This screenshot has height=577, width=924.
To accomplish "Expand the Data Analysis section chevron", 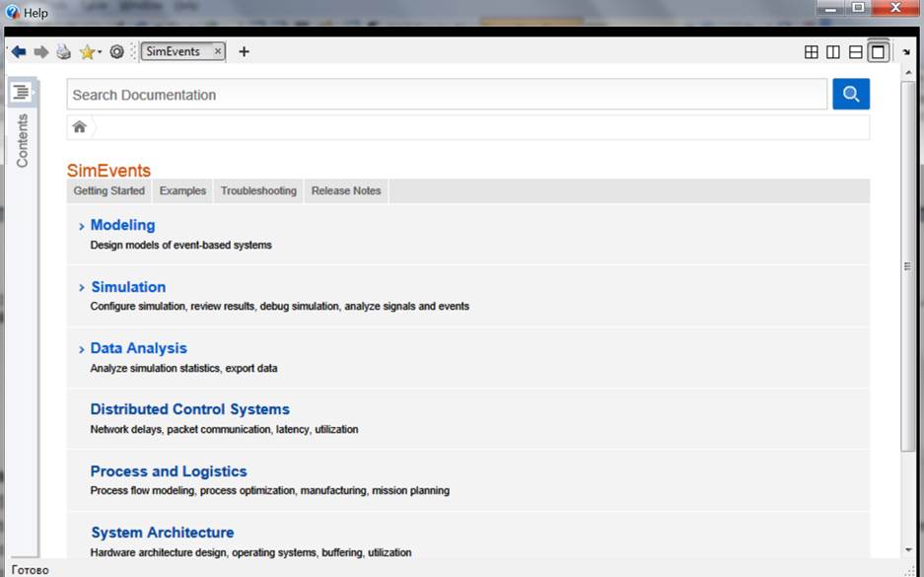I will (82, 349).
